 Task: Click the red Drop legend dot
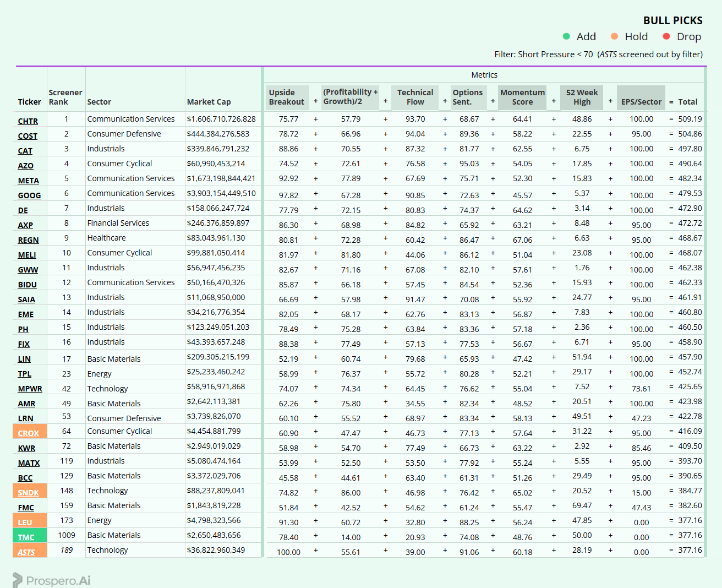pos(666,36)
